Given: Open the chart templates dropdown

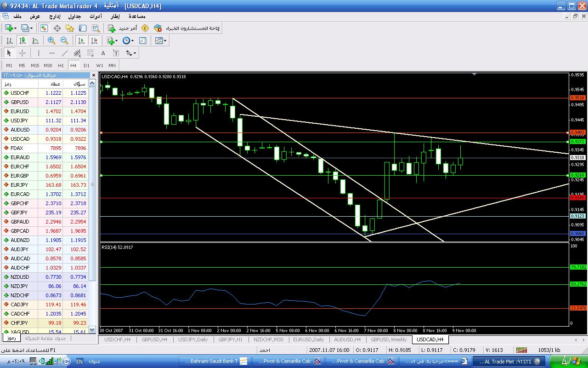Looking at the screenshot, I should 165,40.
